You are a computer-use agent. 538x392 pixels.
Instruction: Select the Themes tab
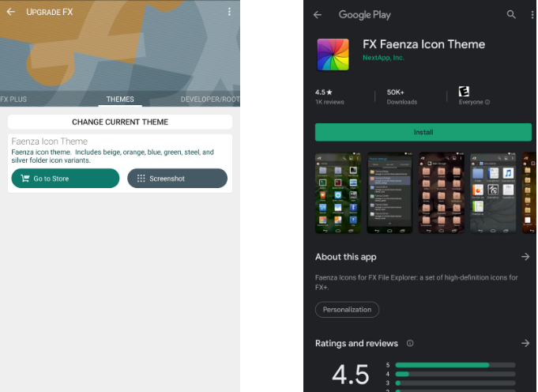tap(120, 100)
